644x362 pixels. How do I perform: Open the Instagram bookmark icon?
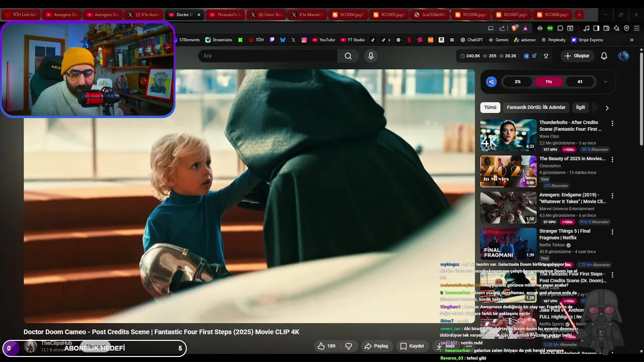(x=304, y=40)
